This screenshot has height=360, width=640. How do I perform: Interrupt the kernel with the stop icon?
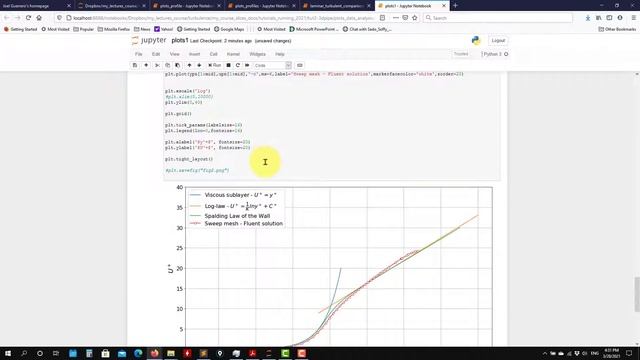coord(229,65)
